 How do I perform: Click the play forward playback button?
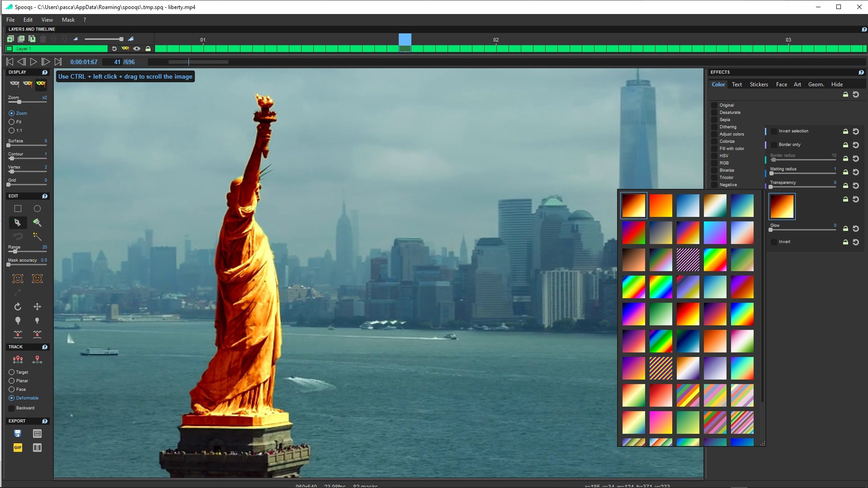pyautogui.click(x=33, y=61)
